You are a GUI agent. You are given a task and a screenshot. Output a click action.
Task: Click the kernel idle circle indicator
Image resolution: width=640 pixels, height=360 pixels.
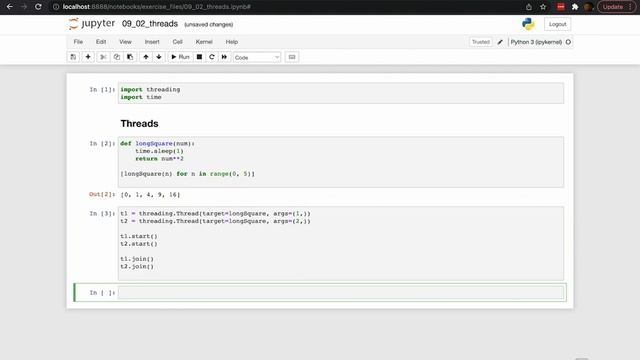click(x=568, y=42)
